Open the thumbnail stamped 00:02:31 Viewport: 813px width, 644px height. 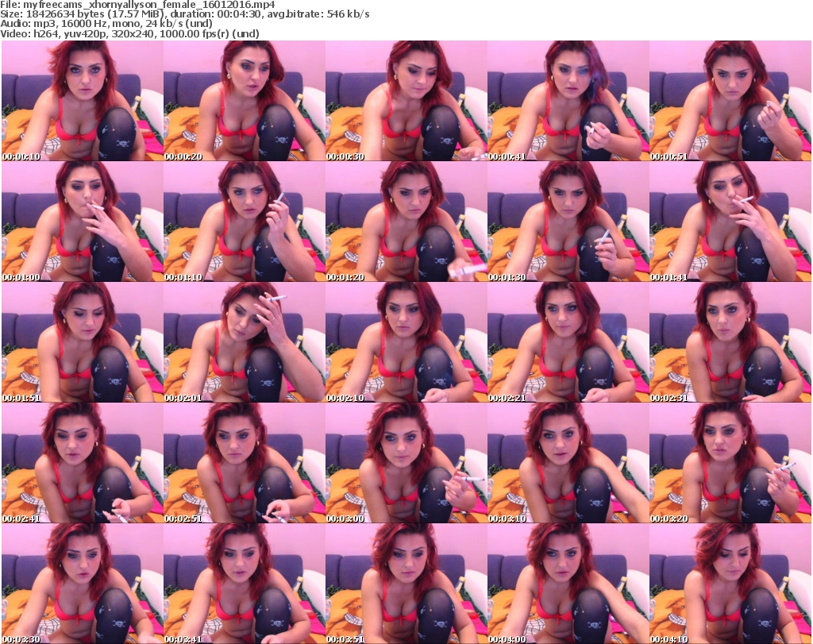pos(730,342)
